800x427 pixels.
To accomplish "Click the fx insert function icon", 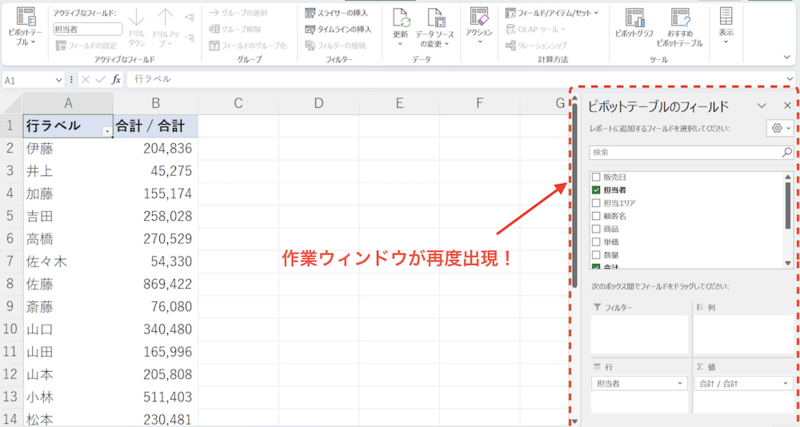I will (116, 80).
